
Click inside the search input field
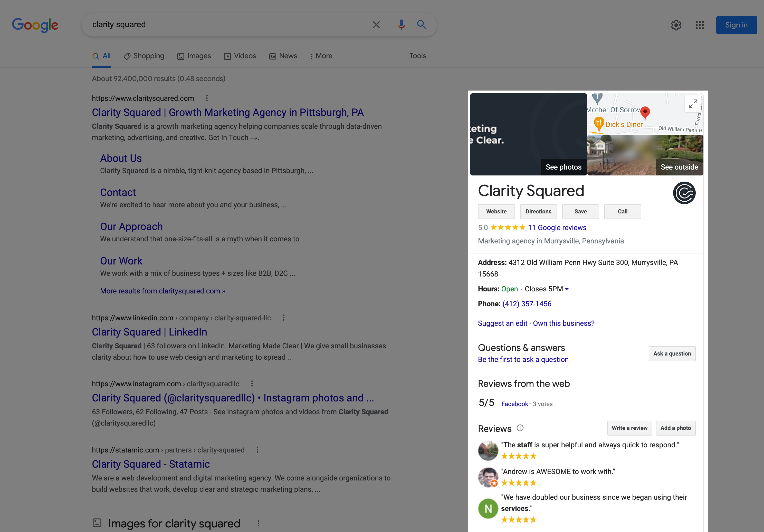point(226,25)
